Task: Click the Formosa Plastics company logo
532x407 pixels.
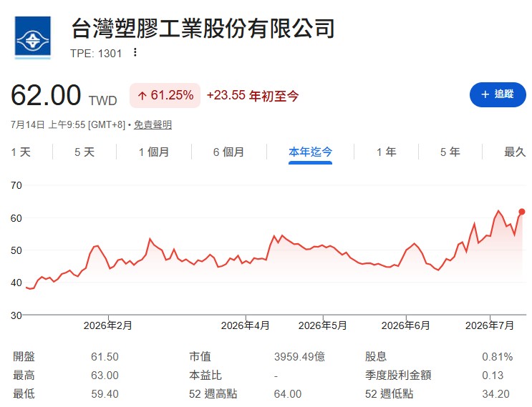Action: [x=32, y=37]
